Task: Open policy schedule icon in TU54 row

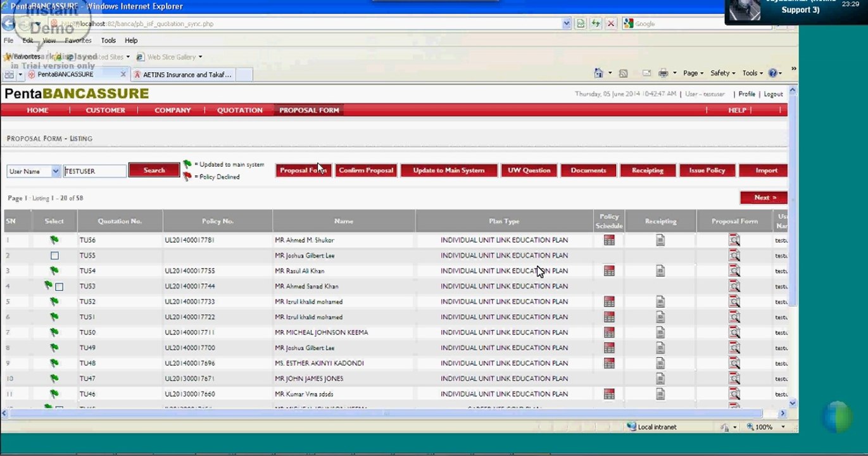Action: click(x=609, y=271)
